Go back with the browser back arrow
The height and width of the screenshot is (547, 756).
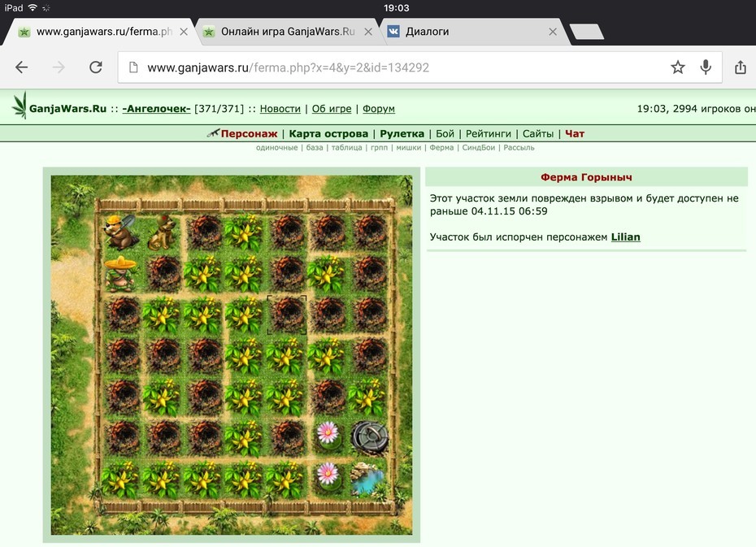pos(22,67)
